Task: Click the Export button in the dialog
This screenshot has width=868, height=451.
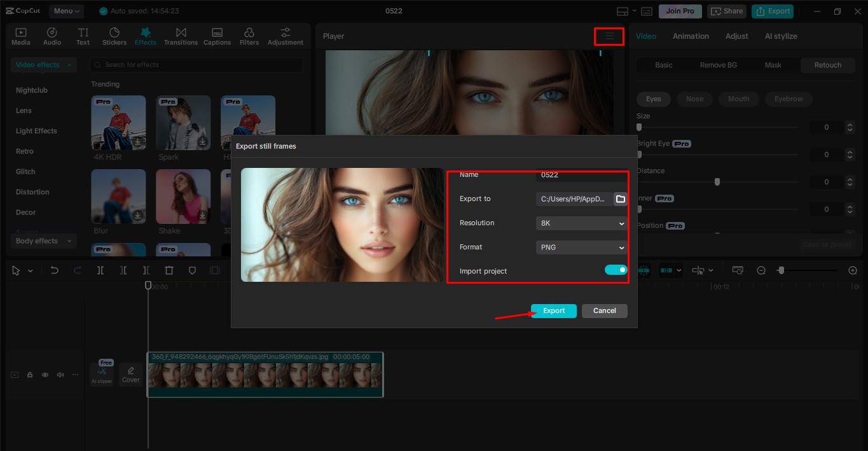Action: (x=553, y=310)
